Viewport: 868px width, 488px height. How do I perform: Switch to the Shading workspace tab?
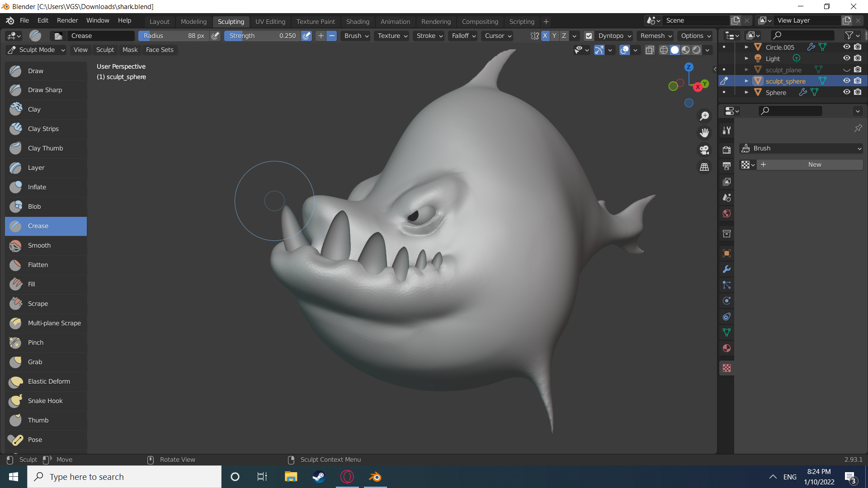pyautogui.click(x=357, y=21)
